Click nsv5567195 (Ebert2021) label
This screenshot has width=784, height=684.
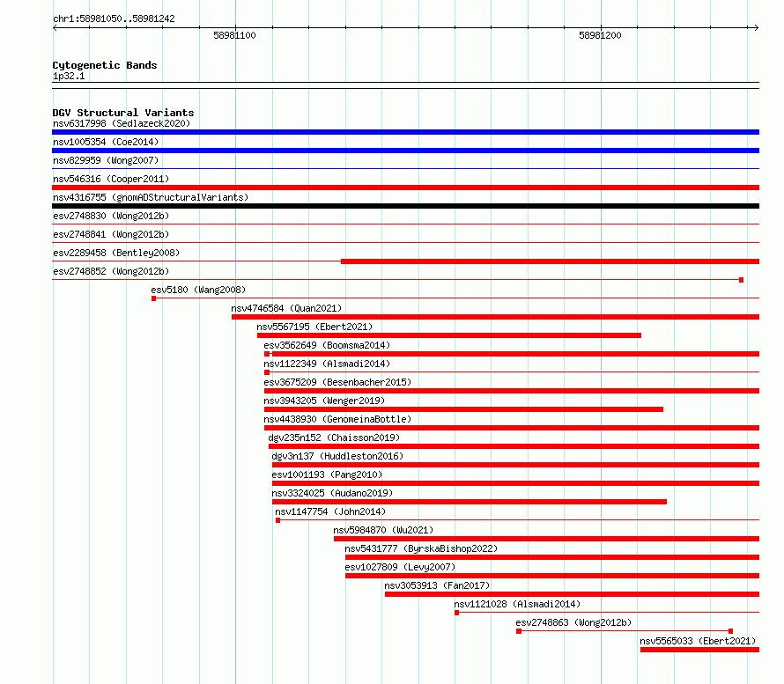click(x=314, y=327)
